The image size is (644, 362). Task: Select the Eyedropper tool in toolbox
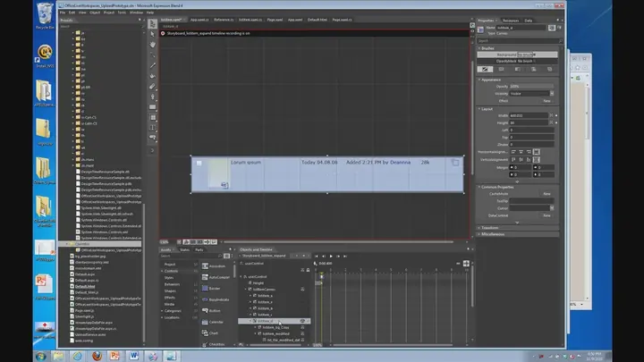152,65
